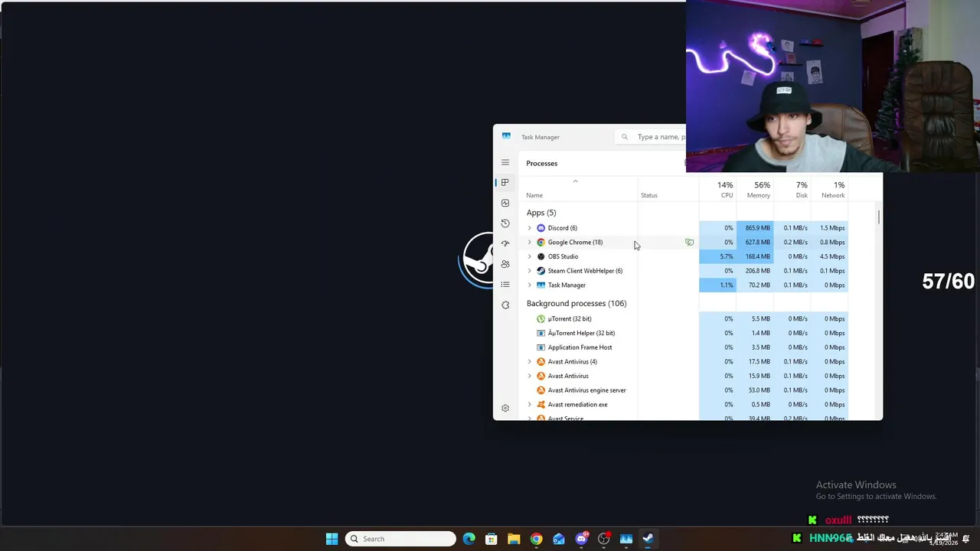This screenshot has width=980, height=551.
Task: Click the Background processes (106) group header
Action: point(577,303)
